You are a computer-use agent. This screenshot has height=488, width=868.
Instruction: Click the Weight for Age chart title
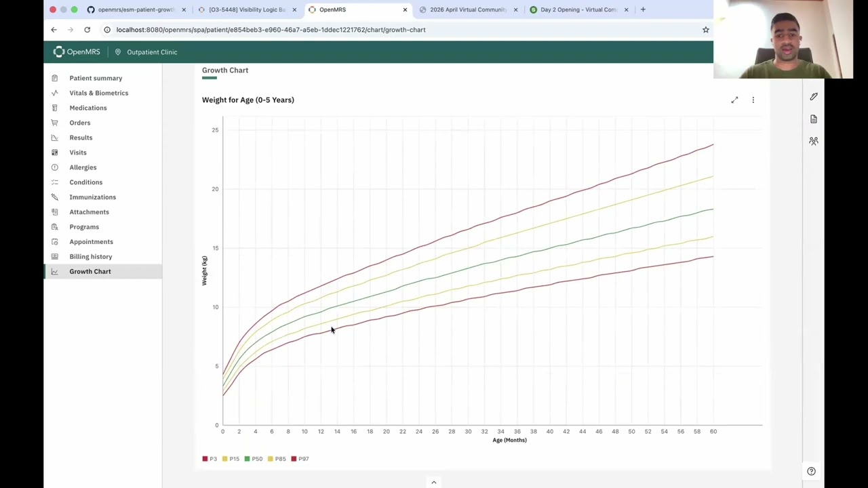pos(248,100)
